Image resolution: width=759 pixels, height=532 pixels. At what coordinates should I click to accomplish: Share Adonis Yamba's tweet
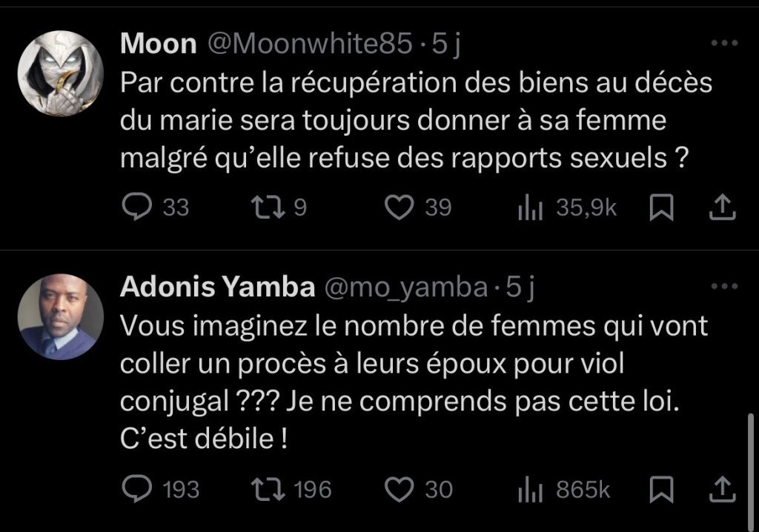pos(722,489)
